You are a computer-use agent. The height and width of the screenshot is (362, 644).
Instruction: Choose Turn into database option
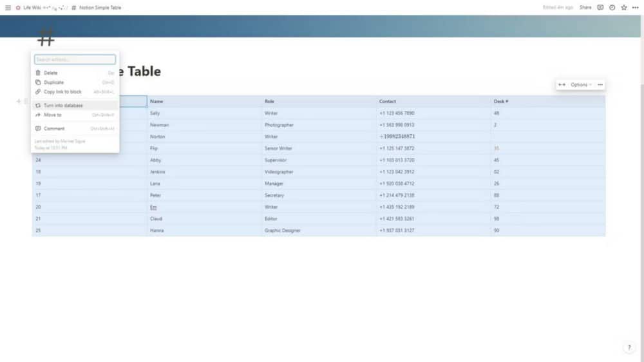click(63, 105)
